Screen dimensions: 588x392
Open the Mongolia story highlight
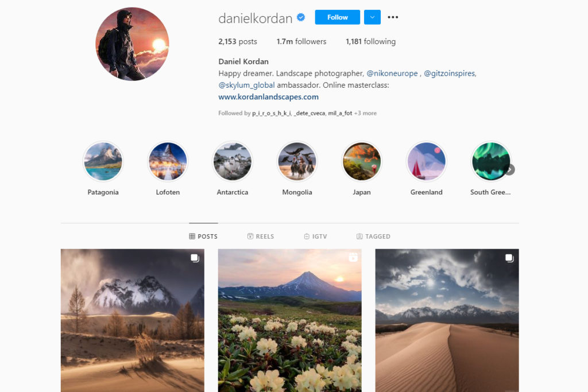[297, 161]
